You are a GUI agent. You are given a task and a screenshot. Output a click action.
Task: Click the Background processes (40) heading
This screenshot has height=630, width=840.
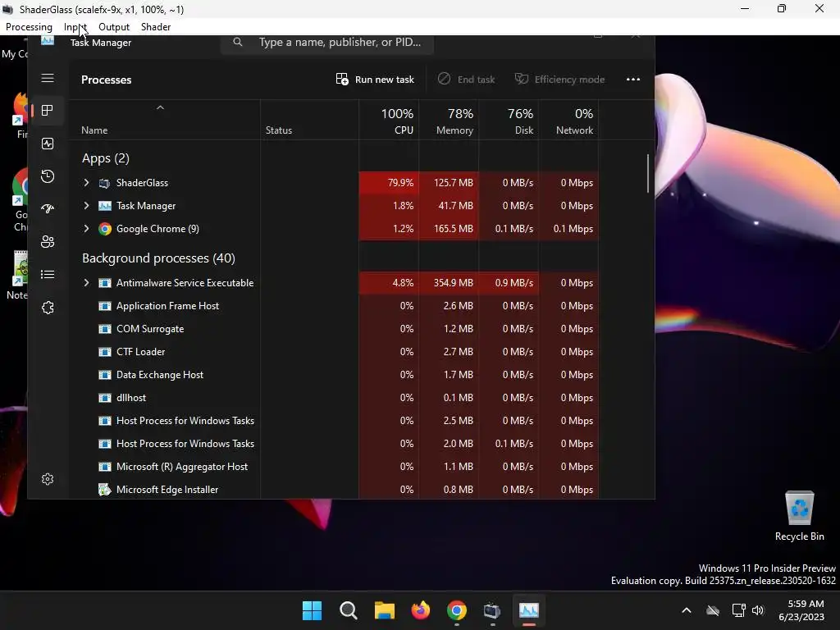158,258
